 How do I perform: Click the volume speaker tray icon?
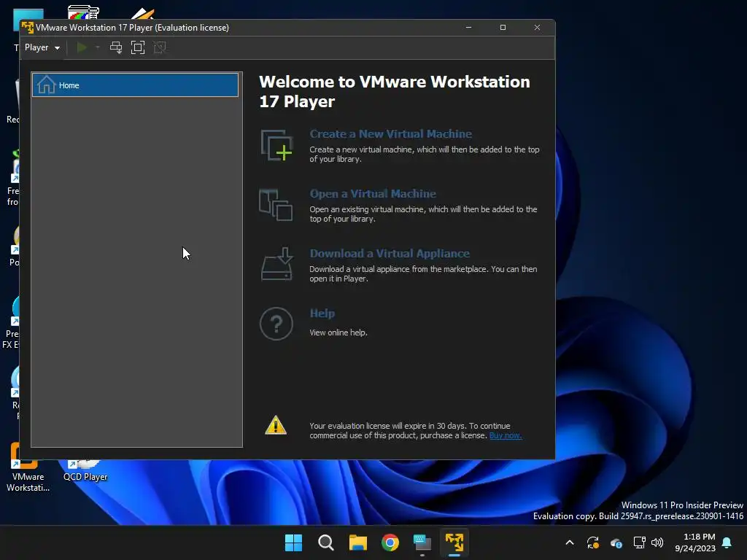[657, 542]
